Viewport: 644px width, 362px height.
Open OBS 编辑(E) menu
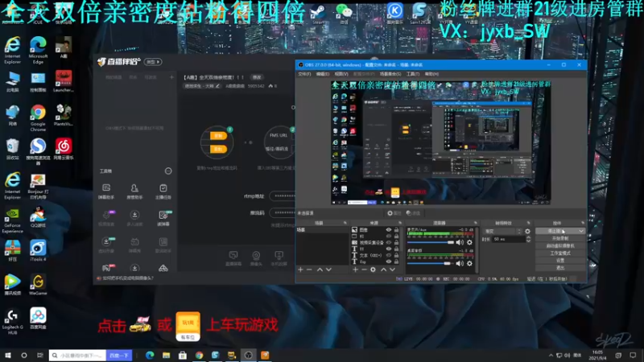point(323,74)
